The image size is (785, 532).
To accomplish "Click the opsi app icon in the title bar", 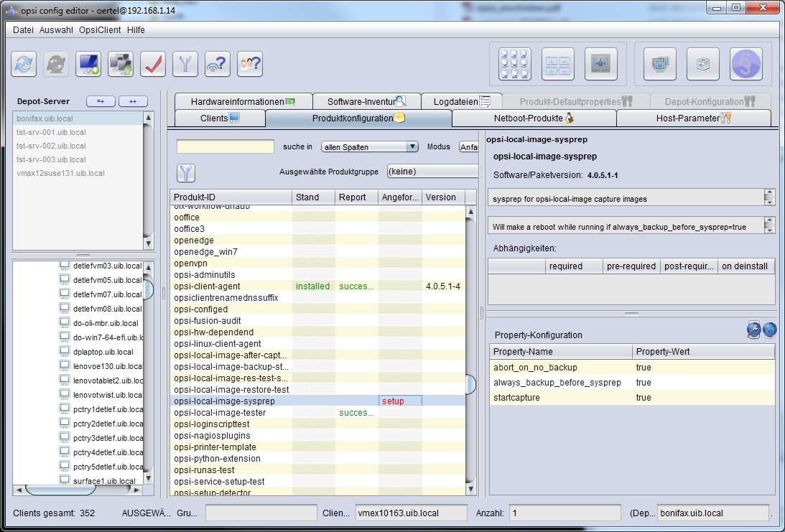I will coord(11,10).
